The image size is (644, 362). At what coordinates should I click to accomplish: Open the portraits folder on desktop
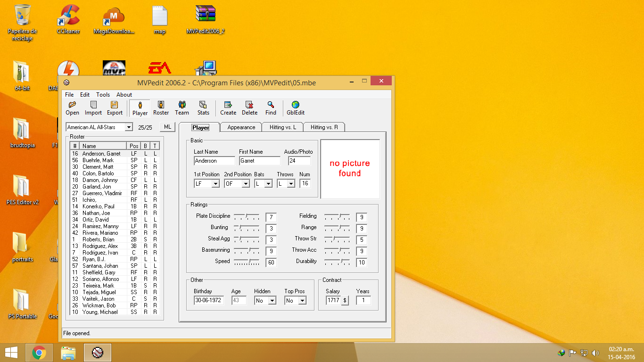click(x=22, y=247)
